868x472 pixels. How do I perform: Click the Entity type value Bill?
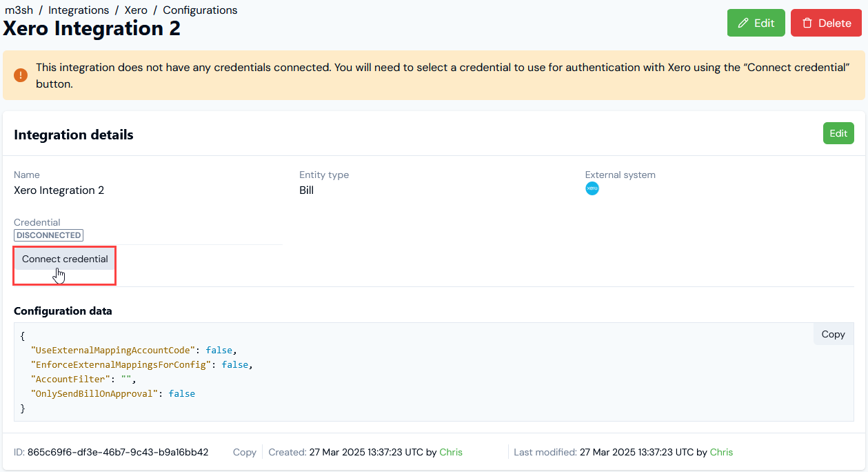(x=306, y=190)
